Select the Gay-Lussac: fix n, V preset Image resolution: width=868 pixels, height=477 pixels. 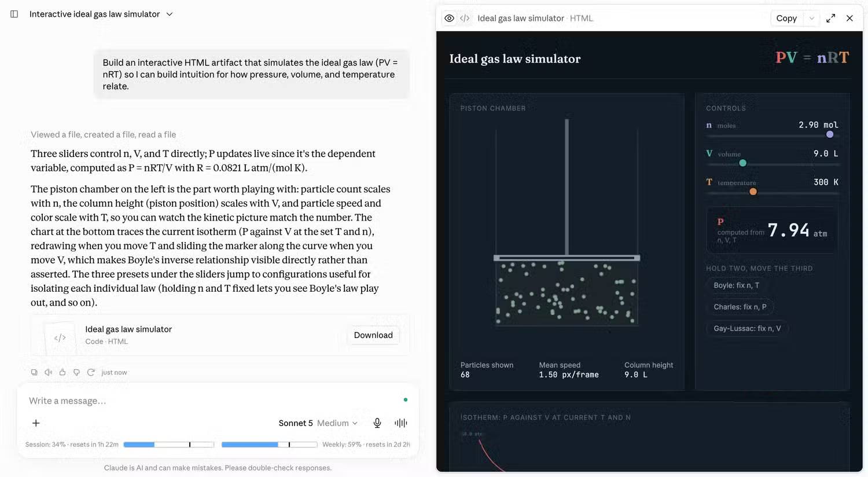click(x=747, y=328)
